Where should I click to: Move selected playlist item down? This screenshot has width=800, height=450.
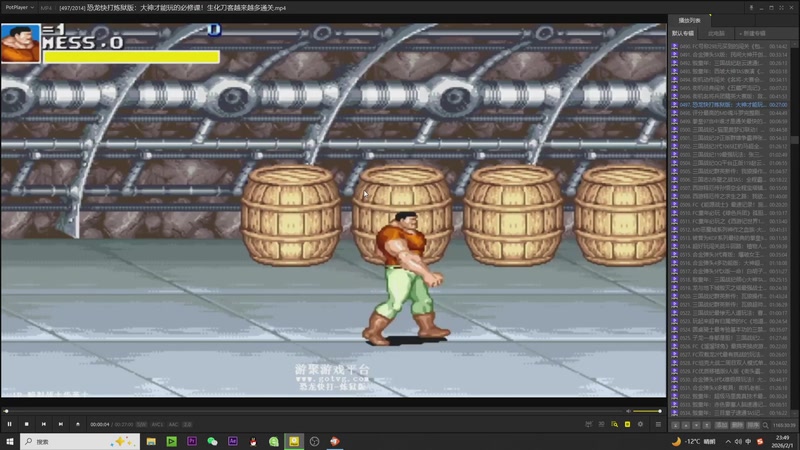tap(696, 425)
